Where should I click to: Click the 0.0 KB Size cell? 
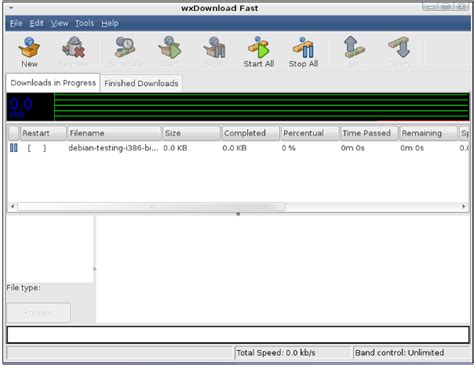[x=175, y=148]
